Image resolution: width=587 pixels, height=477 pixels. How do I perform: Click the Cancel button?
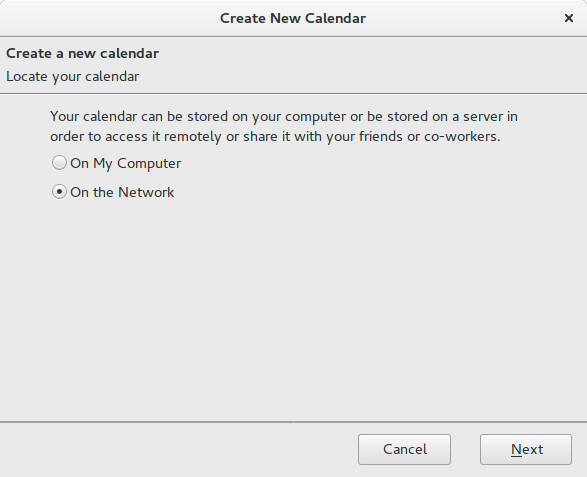[x=404, y=449]
